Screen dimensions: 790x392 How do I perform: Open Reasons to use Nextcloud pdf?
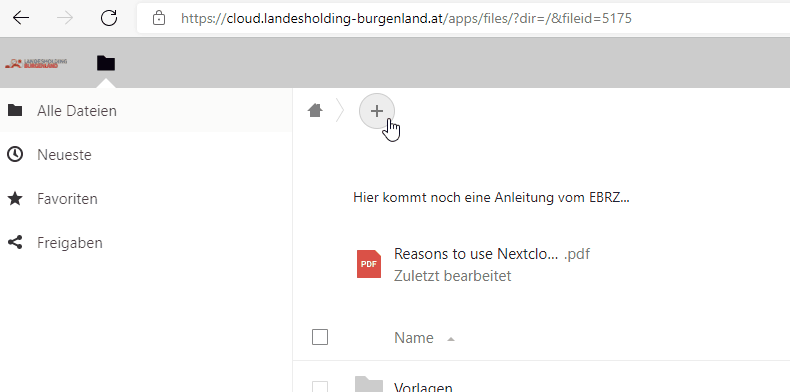(492, 253)
